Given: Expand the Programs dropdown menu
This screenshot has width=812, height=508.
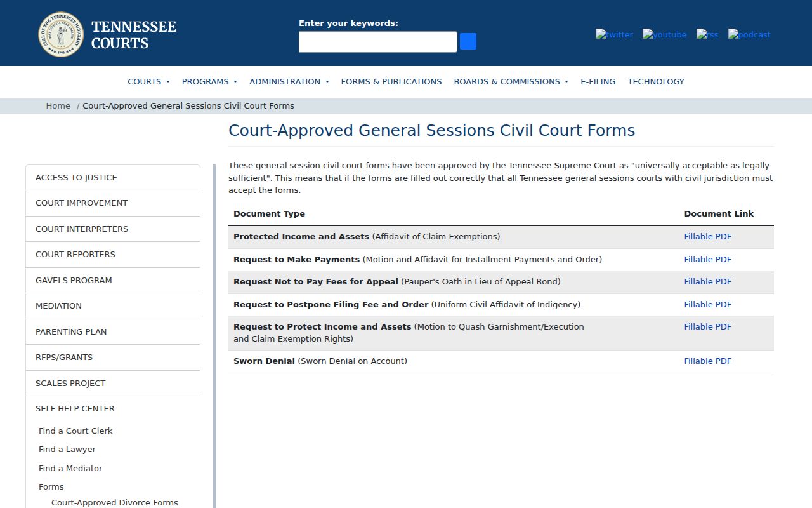Looking at the screenshot, I should point(209,81).
